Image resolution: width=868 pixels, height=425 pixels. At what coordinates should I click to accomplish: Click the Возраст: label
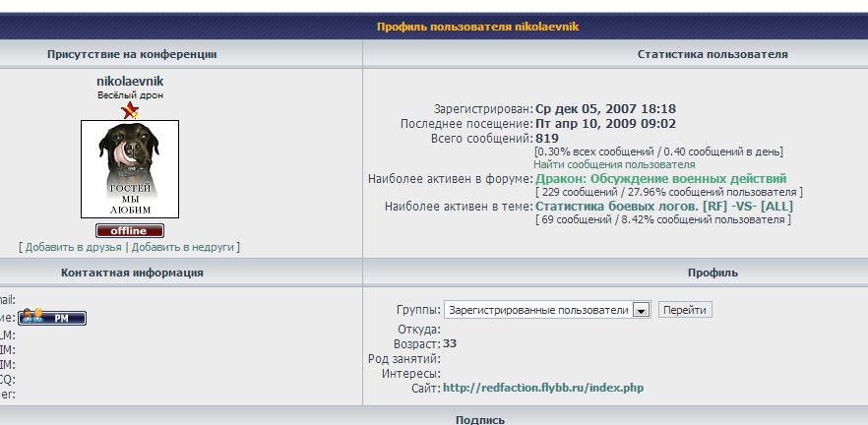pyautogui.click(x=417, y=344)
